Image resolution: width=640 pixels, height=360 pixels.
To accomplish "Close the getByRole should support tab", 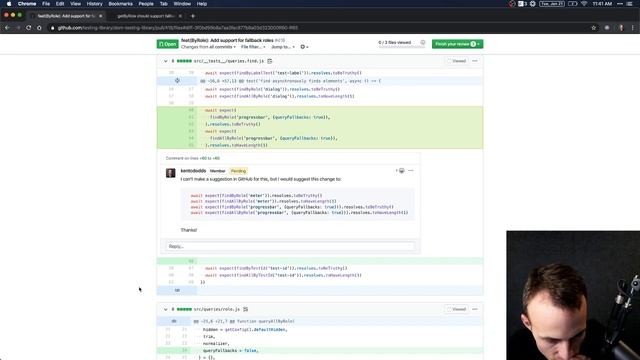I will (x=180, y=16).
